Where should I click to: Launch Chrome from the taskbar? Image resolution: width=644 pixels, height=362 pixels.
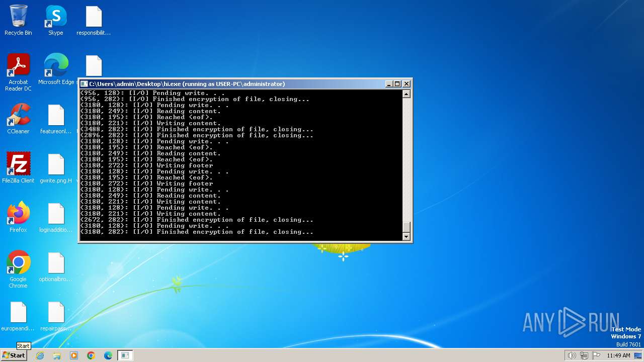point(91,355)
